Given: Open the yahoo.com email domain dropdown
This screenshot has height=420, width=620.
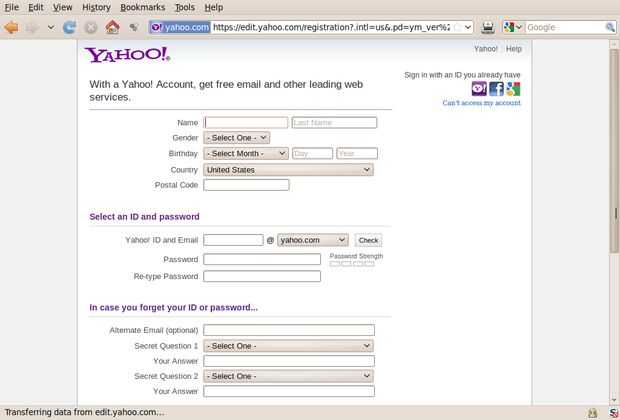Looking at the screenshot, I should [x=313, y=240].
